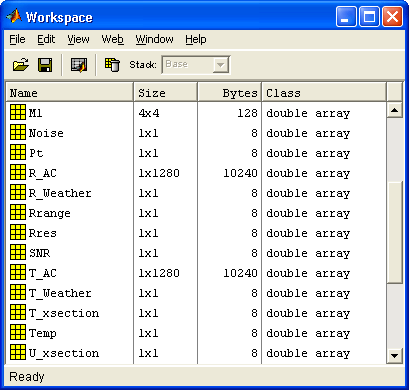Open selection in Array Editor icon
409x390 pixels.
tap(79, 65)
